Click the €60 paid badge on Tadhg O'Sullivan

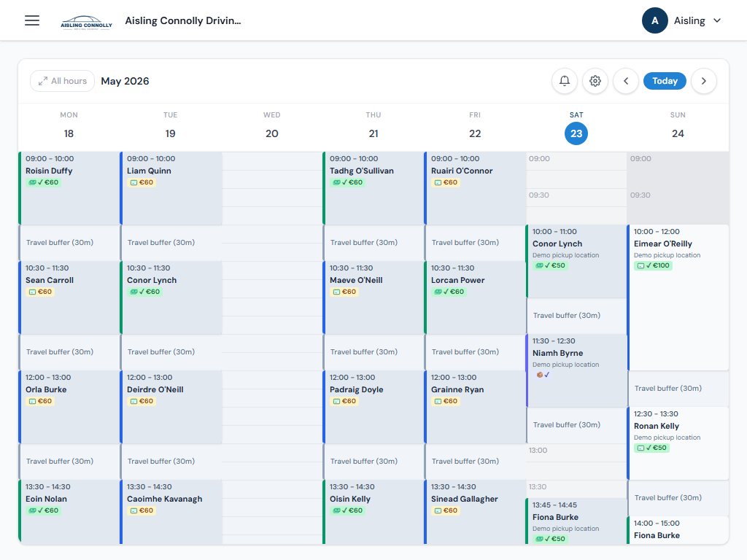348,182
